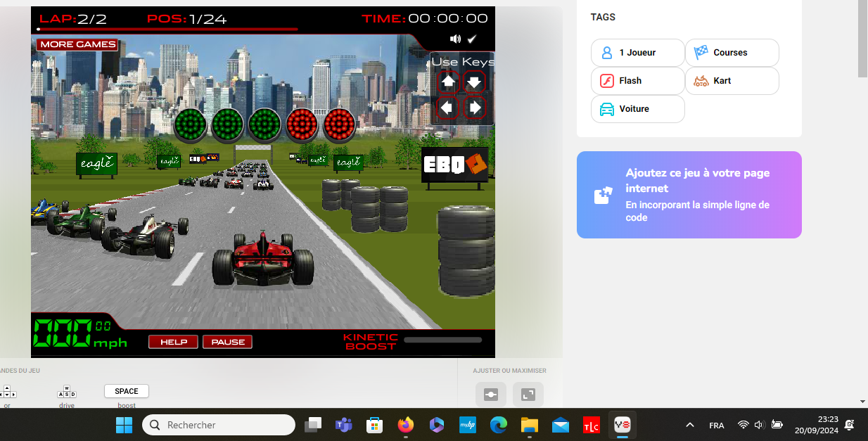
Task: Select the 1 Joueur tag
Action: pos(637,53)
